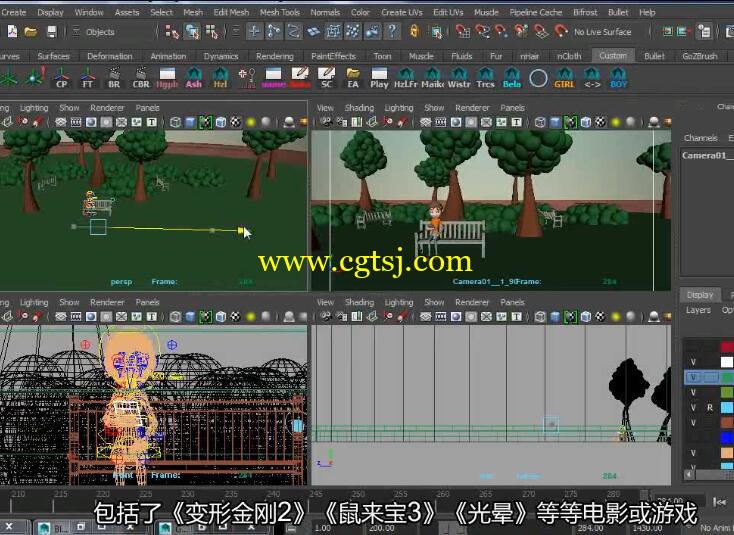Open a scene with the folder icon
Screen dimensions: 734x535
[x=31, y=31]
